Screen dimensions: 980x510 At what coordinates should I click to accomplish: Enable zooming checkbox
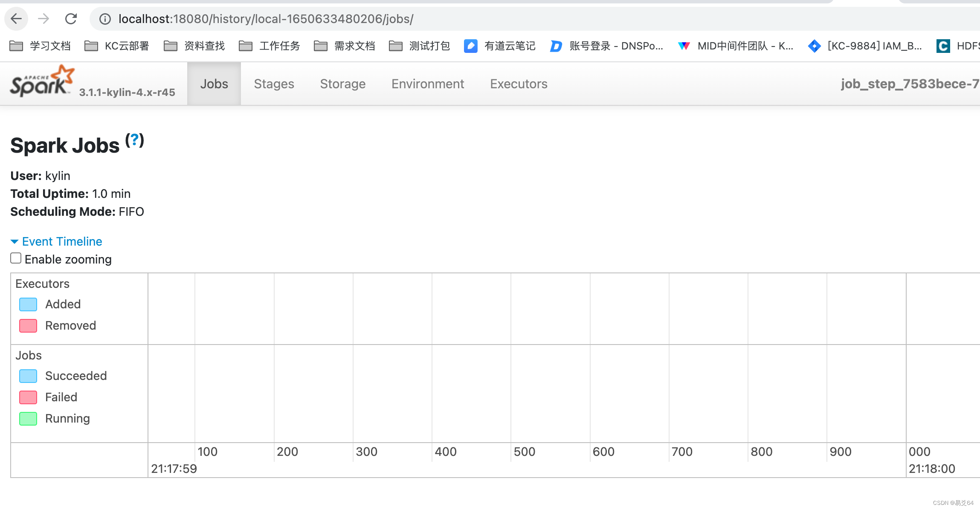coord(16,258)
